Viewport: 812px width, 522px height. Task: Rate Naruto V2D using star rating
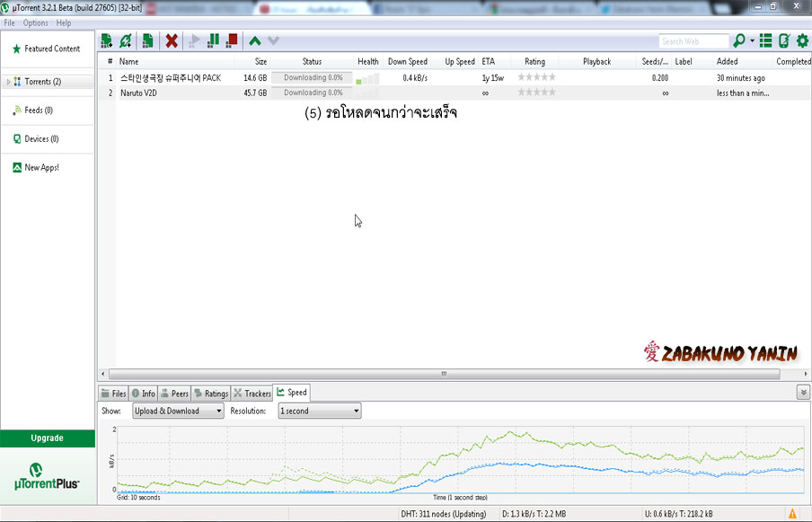[x=536, y=93]
